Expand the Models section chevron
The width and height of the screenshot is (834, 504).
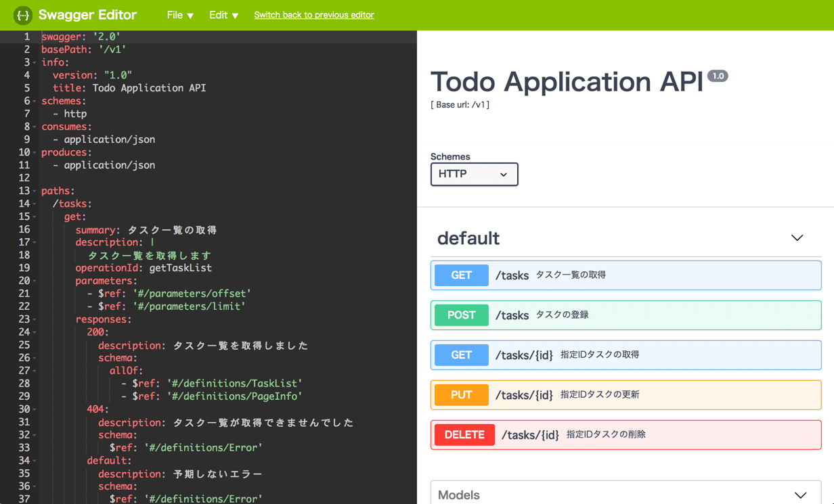point(800,495)
